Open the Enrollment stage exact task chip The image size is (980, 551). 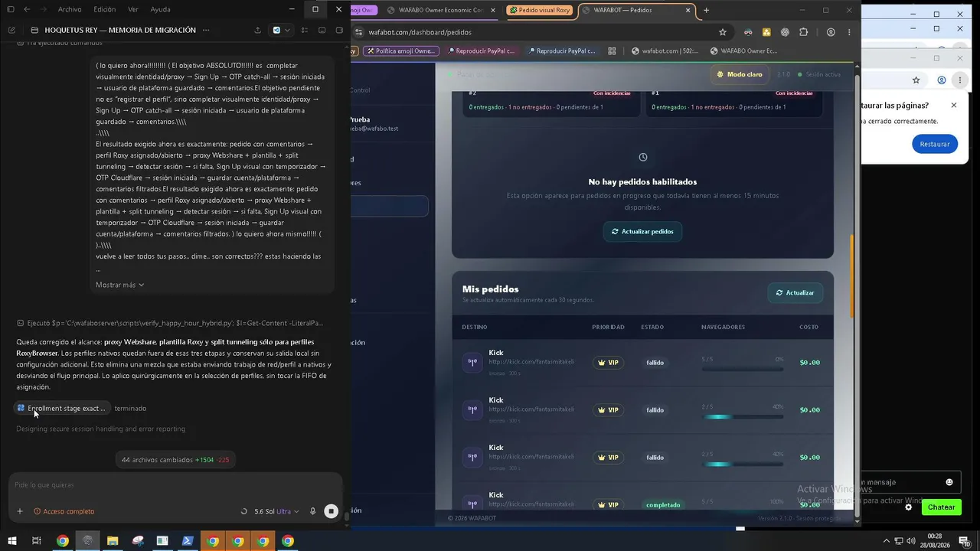62,408
